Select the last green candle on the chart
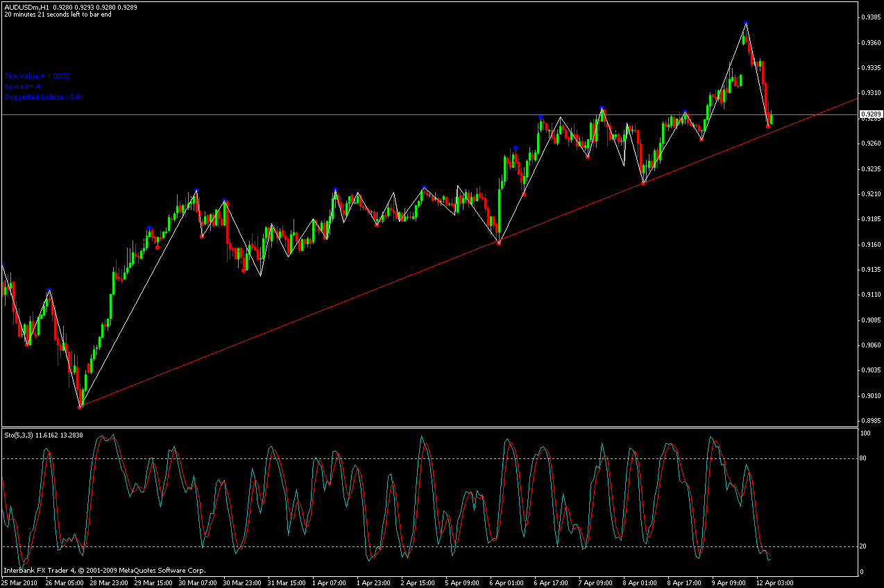The image size is (884, 588). 772,118
